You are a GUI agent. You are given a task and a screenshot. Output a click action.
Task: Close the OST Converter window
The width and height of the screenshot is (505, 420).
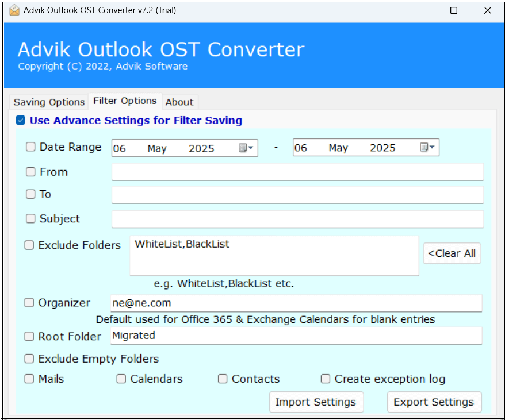(x=487, y=10)
